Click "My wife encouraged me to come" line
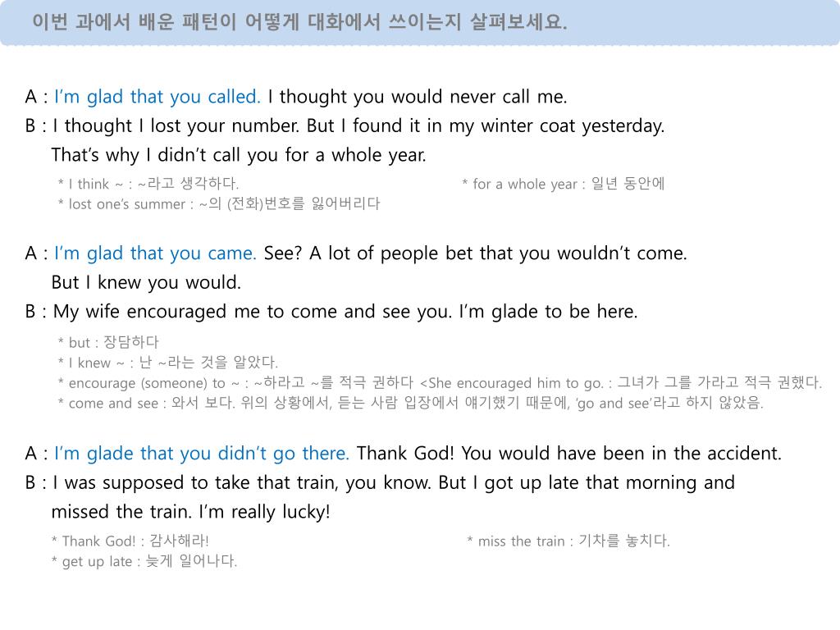Image resolution: width=840 pixels, height=630 pixels. pos(345,311)
